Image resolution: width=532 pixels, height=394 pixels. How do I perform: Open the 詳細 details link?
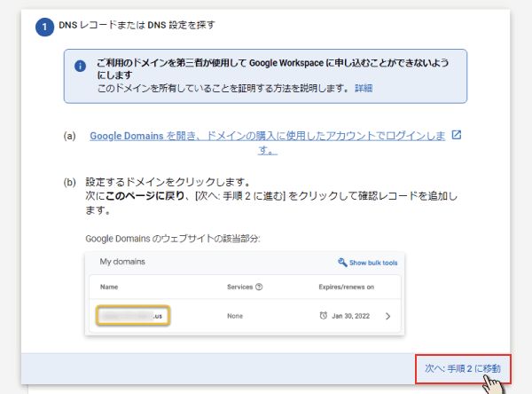pyautogui.click(x=364, y=89)
